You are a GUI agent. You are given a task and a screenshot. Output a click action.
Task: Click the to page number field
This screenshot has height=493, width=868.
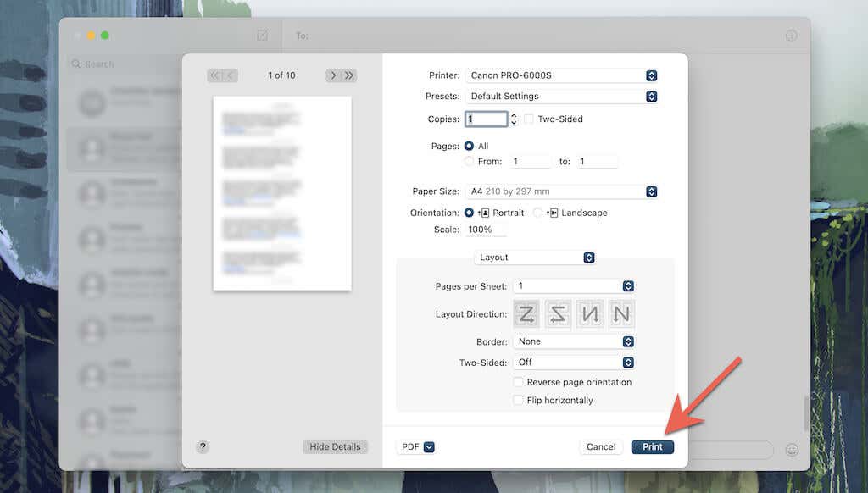(597, 162)
